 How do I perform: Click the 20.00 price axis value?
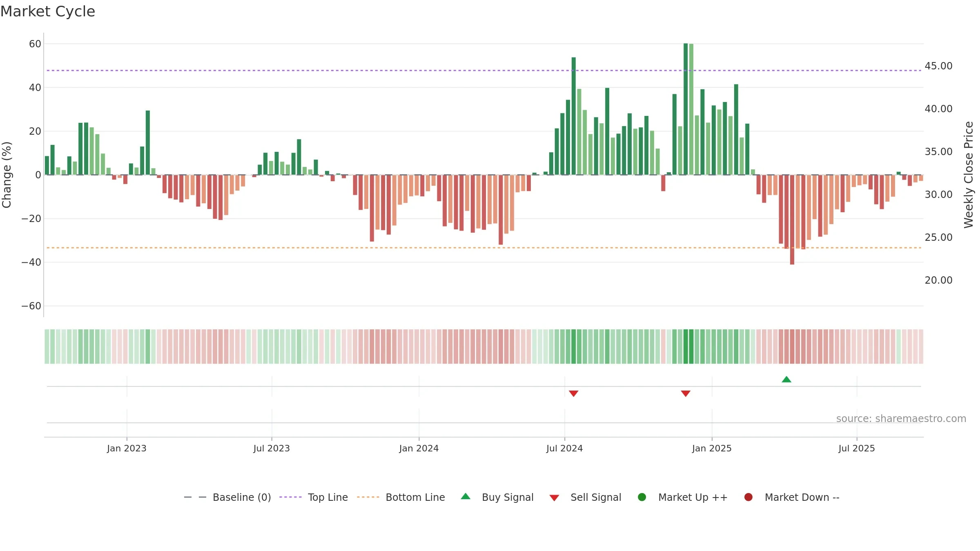(938, 280)
